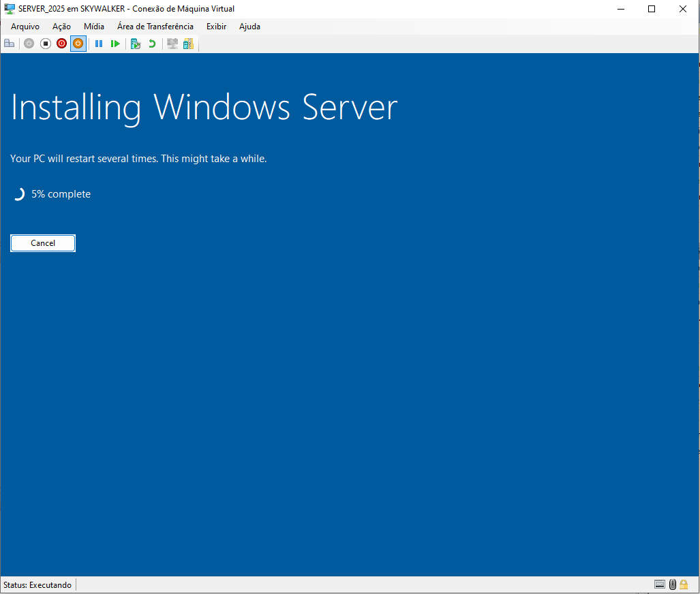The width and height of the screenshot is (700, 594).
Task: Click the Share resources toolbar icon
Action: pyautogui.click(x=188, y=44)
